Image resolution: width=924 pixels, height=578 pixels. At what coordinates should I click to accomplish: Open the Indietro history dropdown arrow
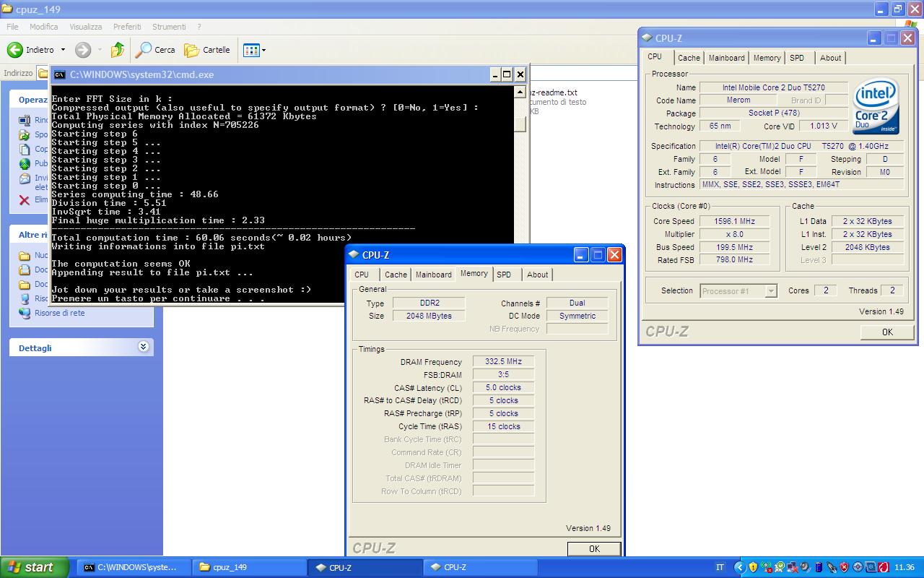click(x=63, y=50)
